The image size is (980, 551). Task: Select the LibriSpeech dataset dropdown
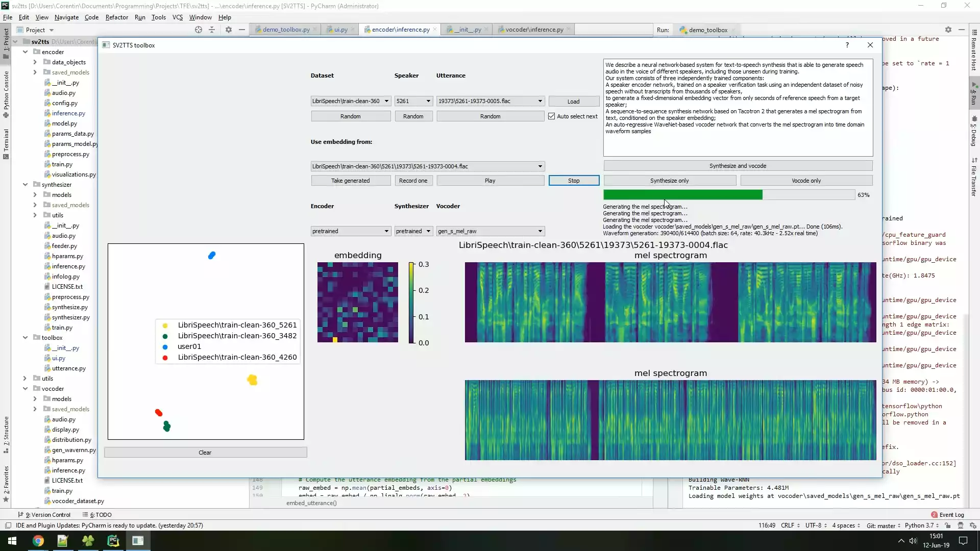pos(350,101)
